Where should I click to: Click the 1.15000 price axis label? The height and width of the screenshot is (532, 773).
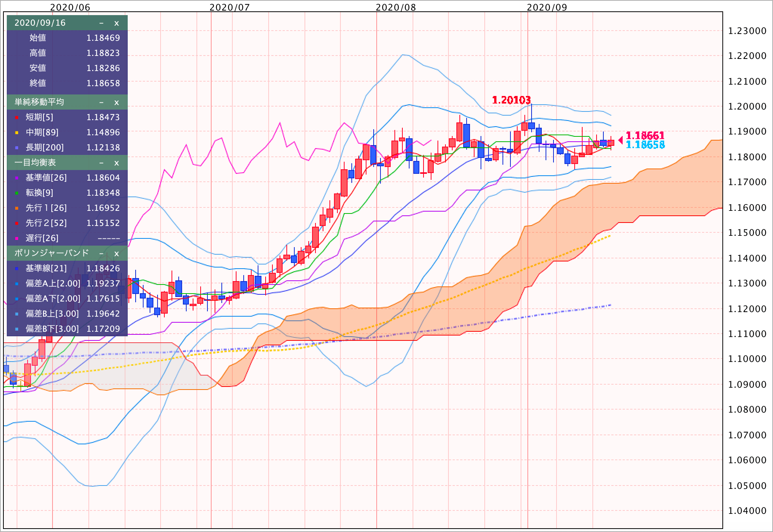coord(747,233)
